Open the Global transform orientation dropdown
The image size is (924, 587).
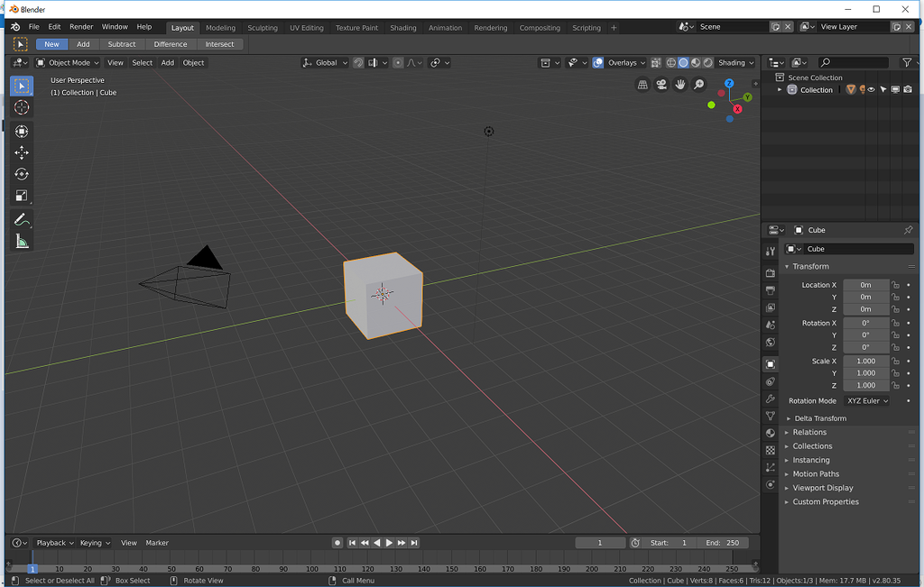click(325, 62)
